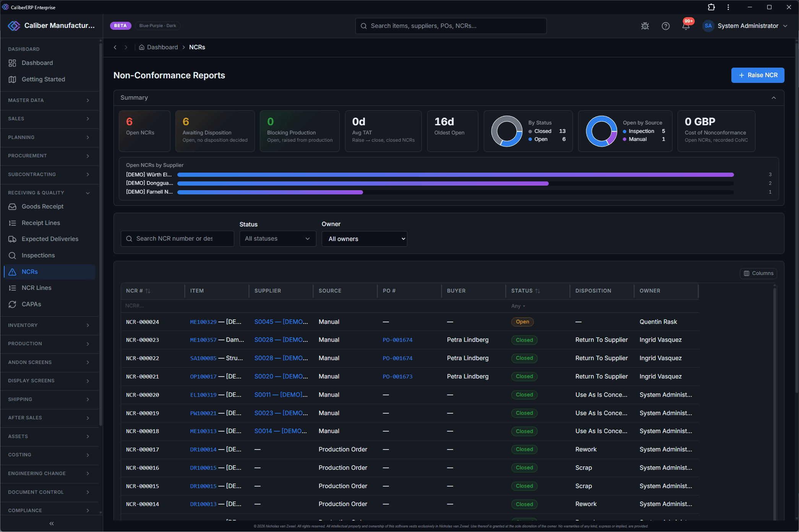Viewport: 799px width, 532px height.
Task: Go back with the breadcrumb back arrow
Action: [x=115, y=47]
